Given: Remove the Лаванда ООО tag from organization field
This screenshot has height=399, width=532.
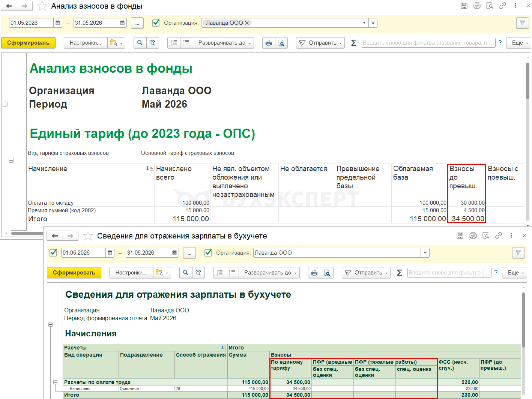Looking at the screenshot, I should click(x=247, y=23).
